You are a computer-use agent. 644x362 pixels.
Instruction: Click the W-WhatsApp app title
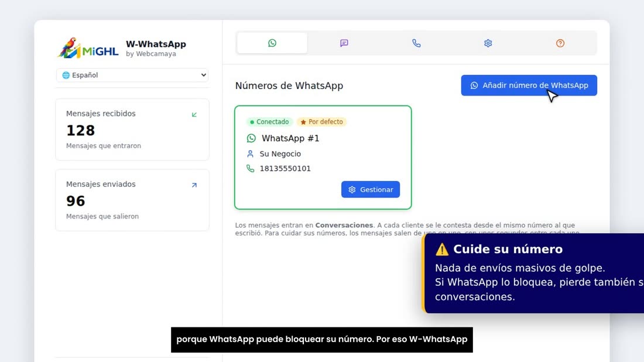click(x=156, y=44)
